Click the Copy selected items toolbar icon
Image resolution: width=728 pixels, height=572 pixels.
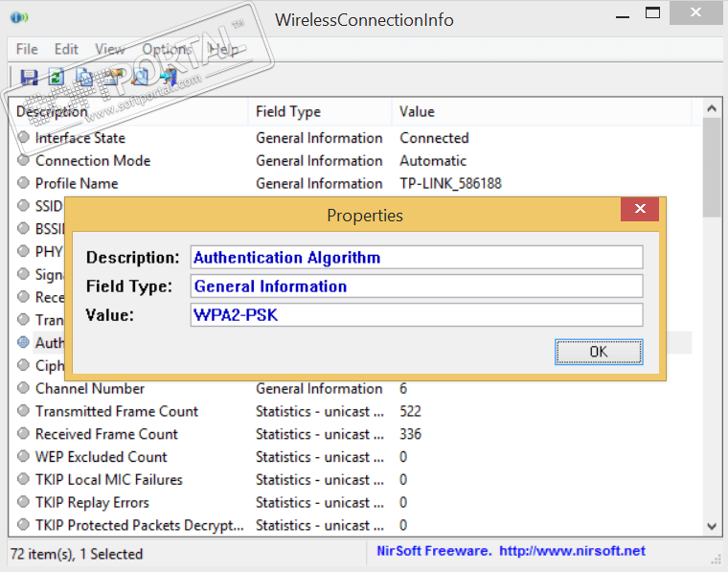pos(84,77)
